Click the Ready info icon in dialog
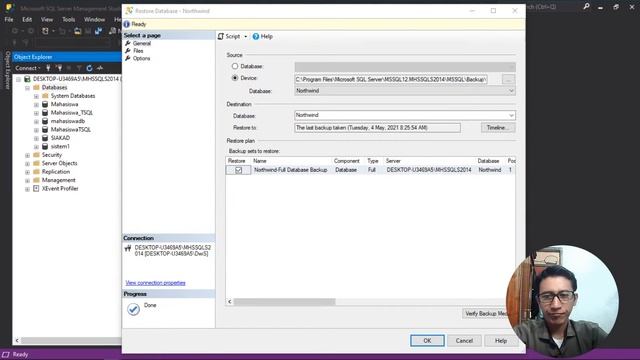This screenshot has height=360, width=640. tap(127, 24)
